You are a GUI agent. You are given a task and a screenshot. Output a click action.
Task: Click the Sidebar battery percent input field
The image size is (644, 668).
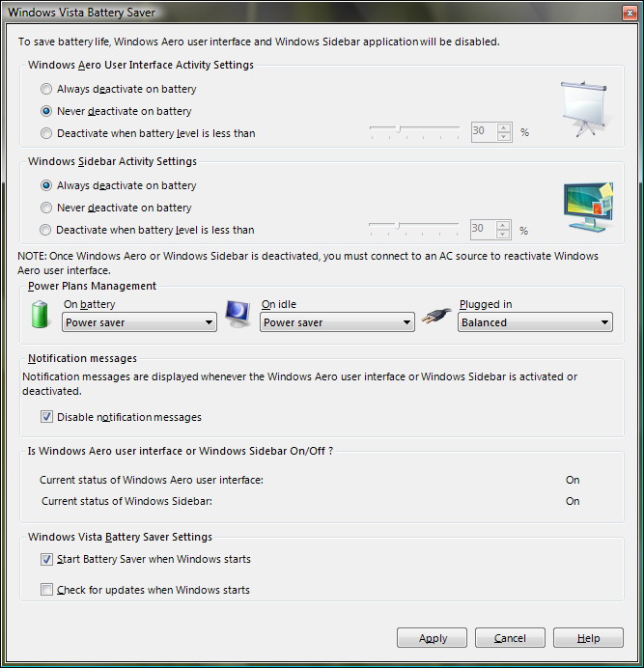pyautogui.click(x=483, y=229)
